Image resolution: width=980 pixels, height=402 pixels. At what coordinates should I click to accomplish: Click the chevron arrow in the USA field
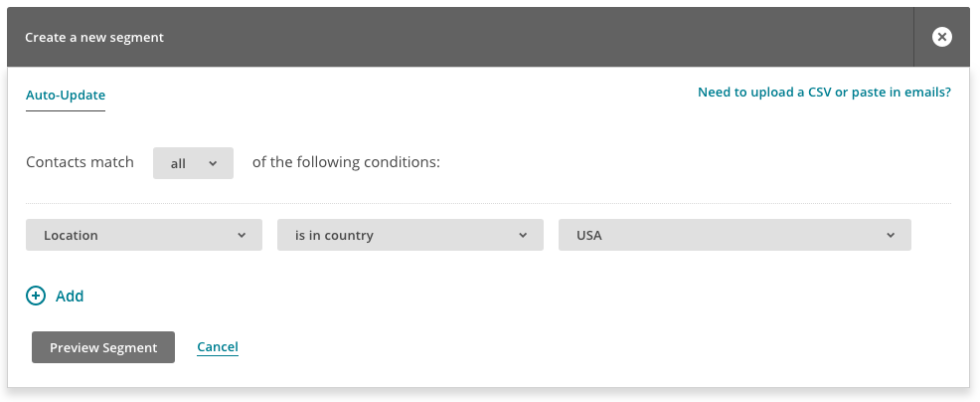click(x=891, y=236)
